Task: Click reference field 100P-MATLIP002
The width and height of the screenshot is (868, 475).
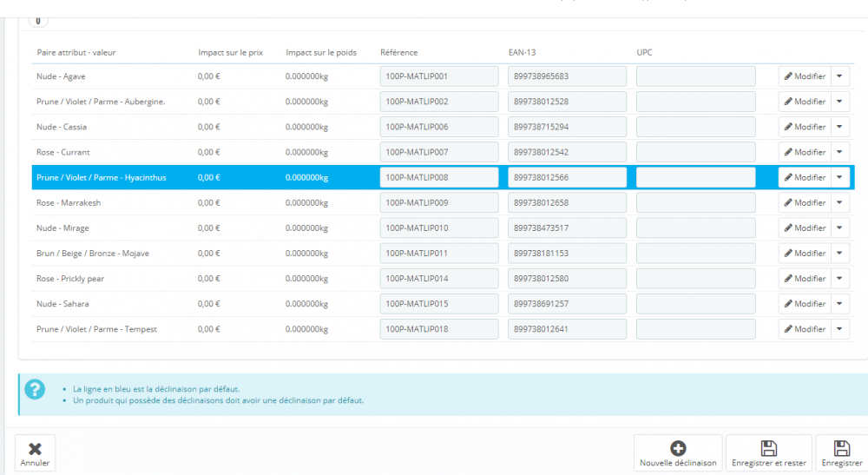Action: coord(439,102)
